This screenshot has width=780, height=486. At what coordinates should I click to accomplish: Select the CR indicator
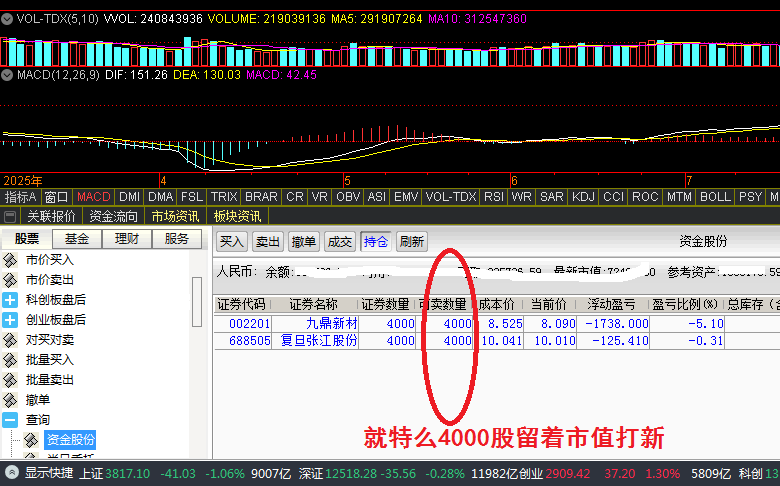(295, 197)
